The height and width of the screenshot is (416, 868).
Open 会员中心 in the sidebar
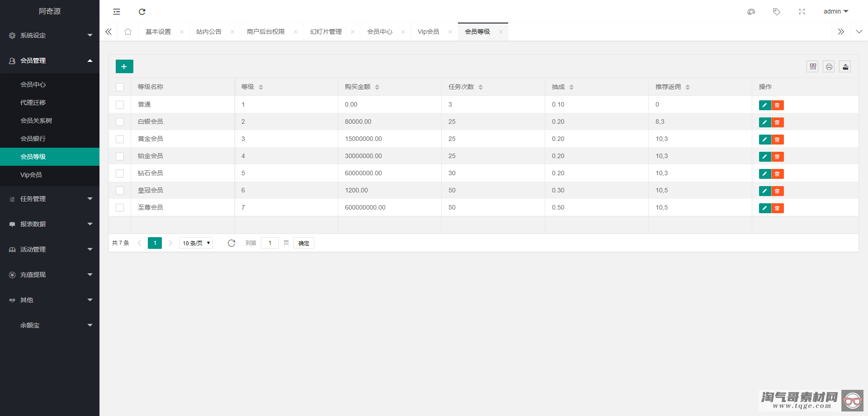tap(50, 84)
